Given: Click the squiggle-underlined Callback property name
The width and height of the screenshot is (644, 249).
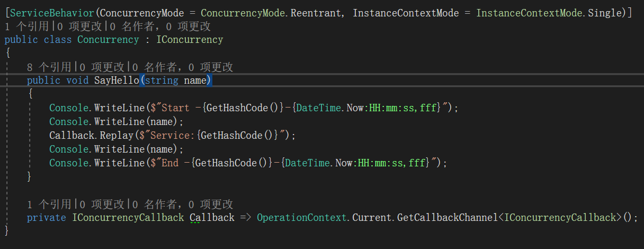Looking at the screenshot, I should click(x=212, y=218).
